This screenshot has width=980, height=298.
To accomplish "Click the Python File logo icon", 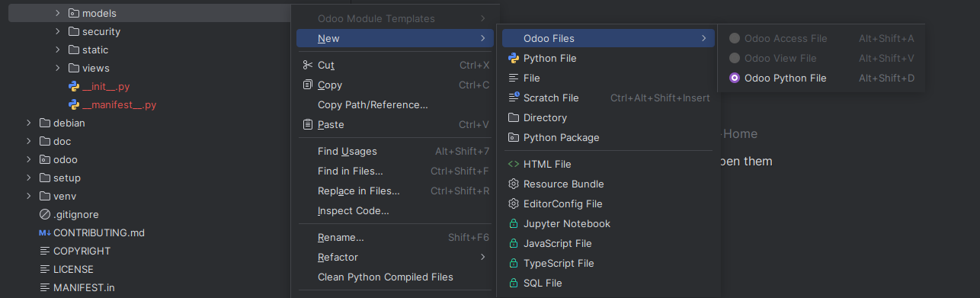I will click(x=514, y=58).
